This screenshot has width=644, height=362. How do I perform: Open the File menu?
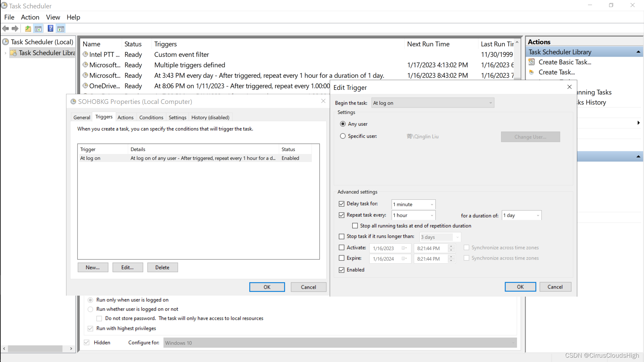point(9,17)
